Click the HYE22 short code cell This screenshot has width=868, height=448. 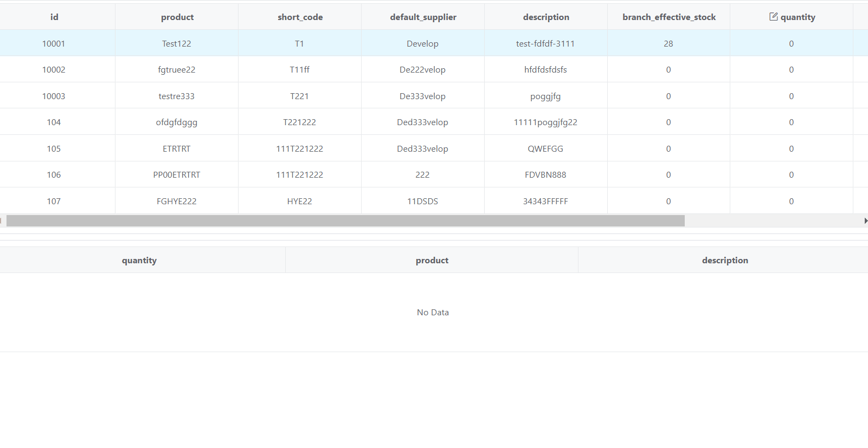click(x=300, y=201)
